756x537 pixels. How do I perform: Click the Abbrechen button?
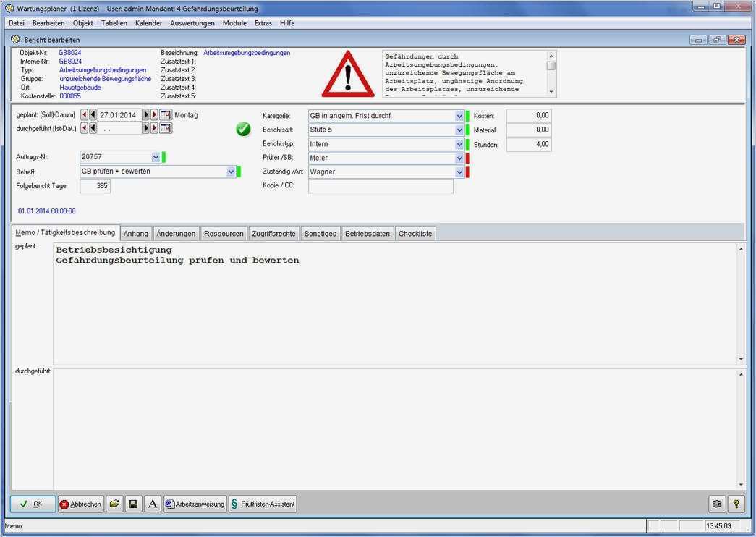80,504
